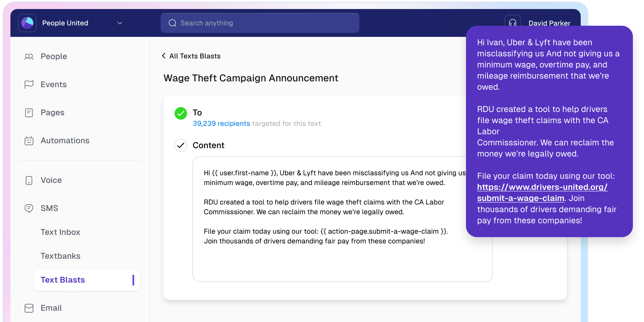
Task: Click the To section heading
Action: pyautogui.click(x=197, y=113)
